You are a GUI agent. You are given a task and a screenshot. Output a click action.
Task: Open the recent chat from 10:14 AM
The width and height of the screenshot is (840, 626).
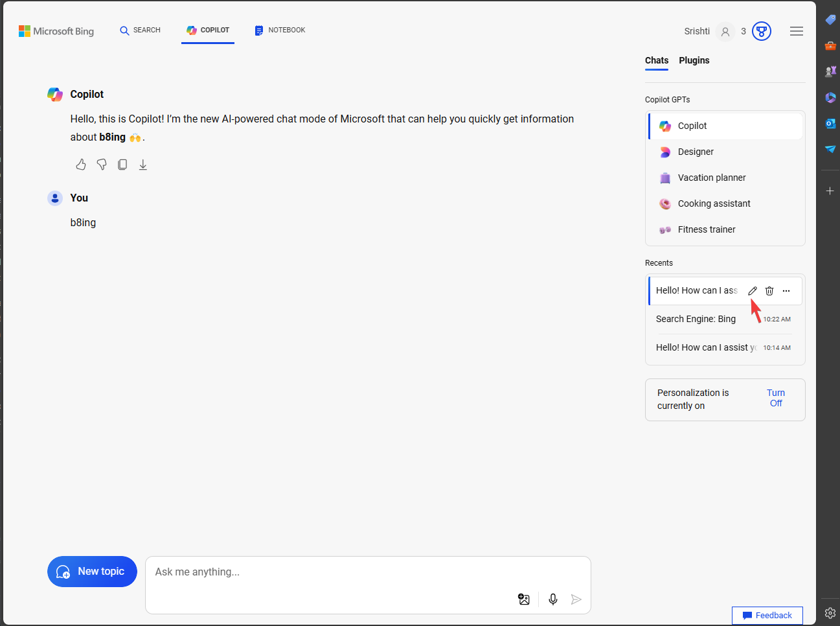[x=725, y=347]
